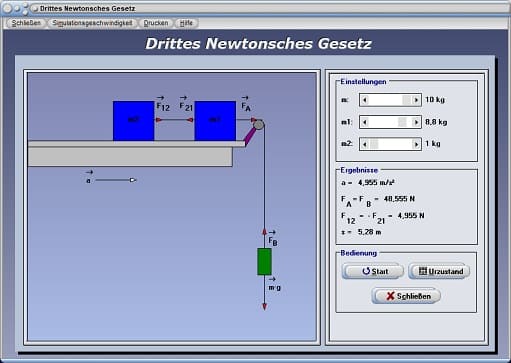Click the F12 result 4,955 N
511x363 pixels.
pos(411,216)
